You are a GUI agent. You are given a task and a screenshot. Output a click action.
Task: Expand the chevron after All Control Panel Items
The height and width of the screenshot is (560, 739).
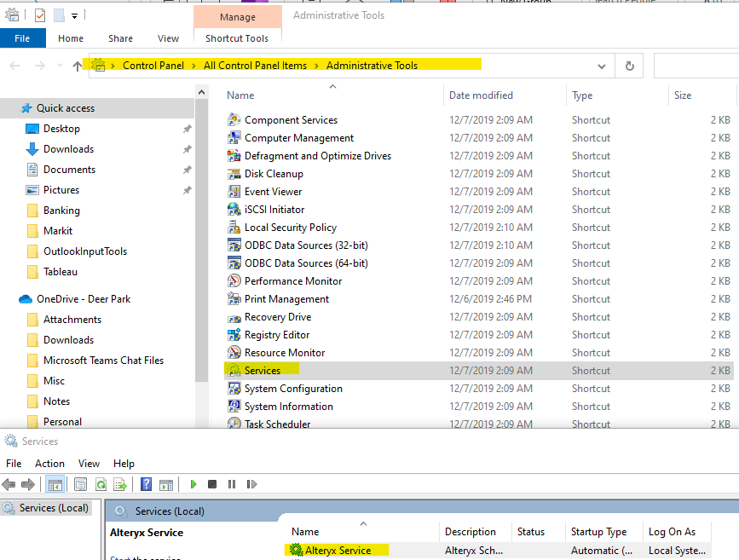point(316,66)
